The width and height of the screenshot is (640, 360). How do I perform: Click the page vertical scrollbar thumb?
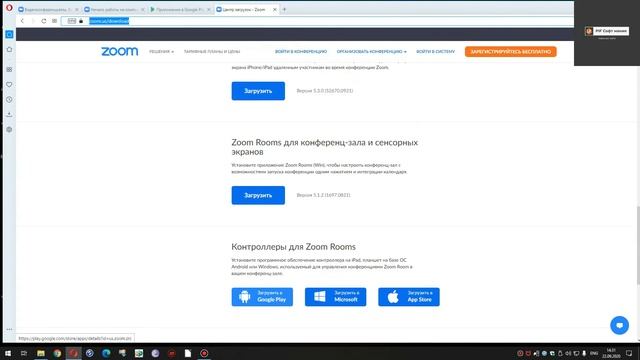(638, 245)
